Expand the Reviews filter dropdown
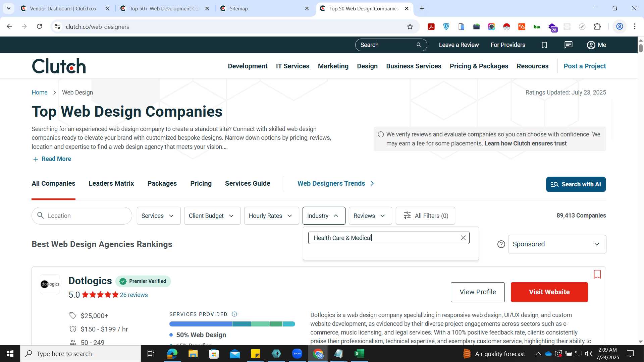644x362 pixels. click(x=370, y=216)
